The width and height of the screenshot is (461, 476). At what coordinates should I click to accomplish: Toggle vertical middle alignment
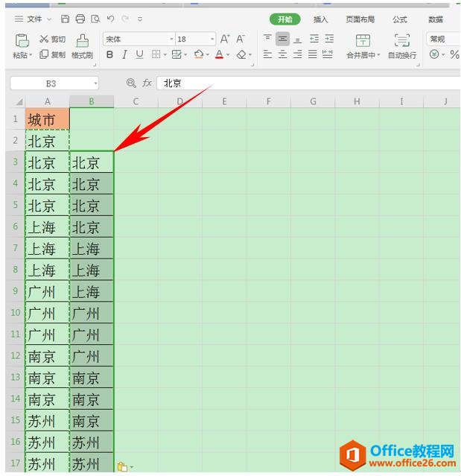pos(282,39)
